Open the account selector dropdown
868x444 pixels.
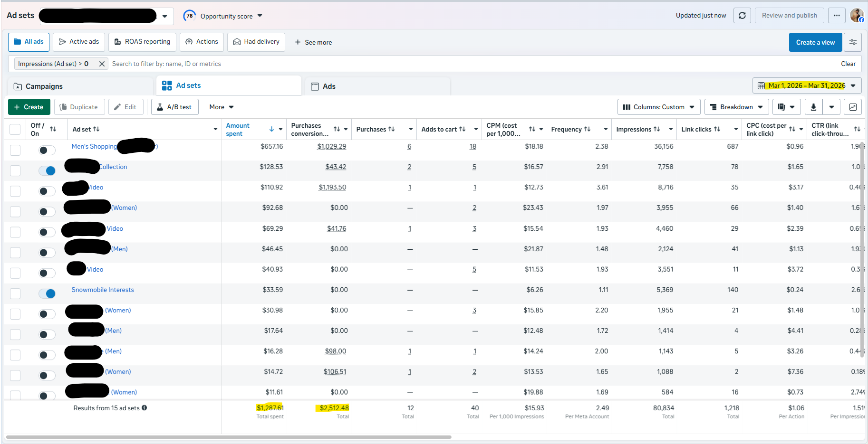[x=164, y=16]
